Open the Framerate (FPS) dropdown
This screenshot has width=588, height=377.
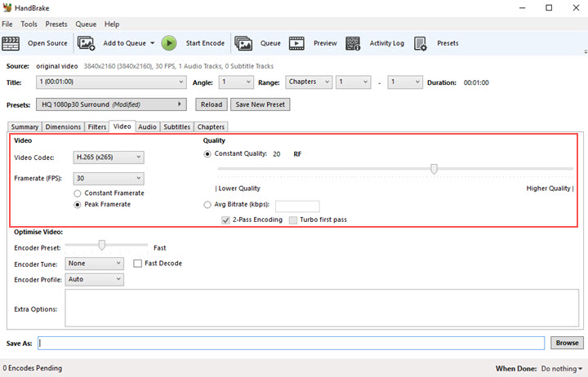[108, 179]
